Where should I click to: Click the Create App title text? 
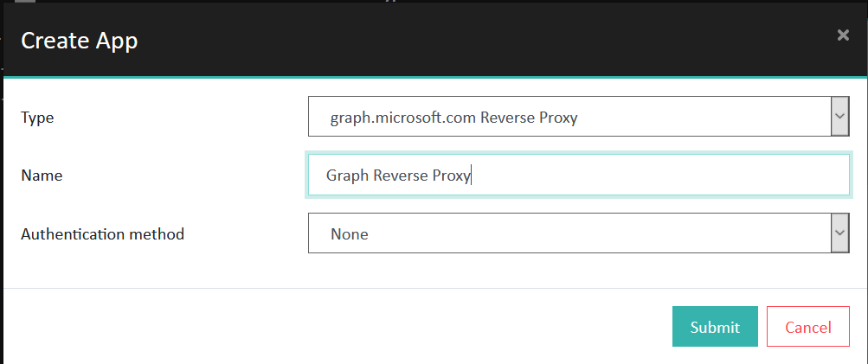(79, 42)
